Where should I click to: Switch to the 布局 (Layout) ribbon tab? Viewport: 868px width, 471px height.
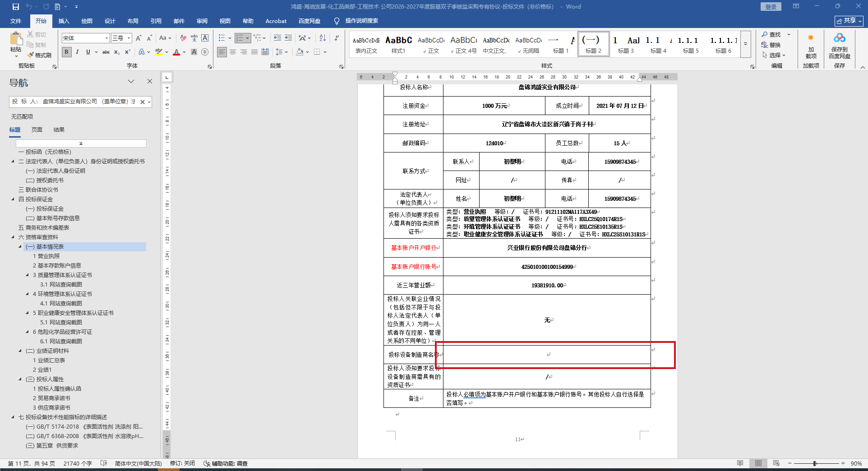click(133, 21)
